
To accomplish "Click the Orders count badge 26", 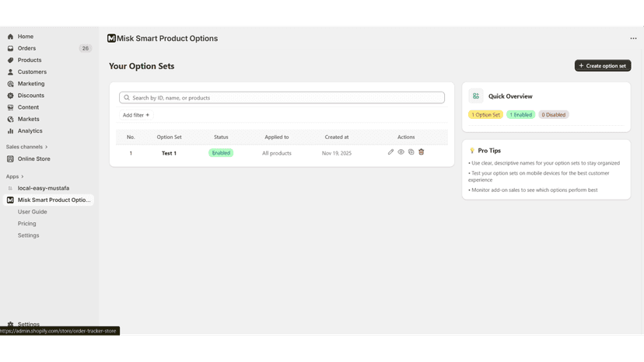I will tap(85, 48).
